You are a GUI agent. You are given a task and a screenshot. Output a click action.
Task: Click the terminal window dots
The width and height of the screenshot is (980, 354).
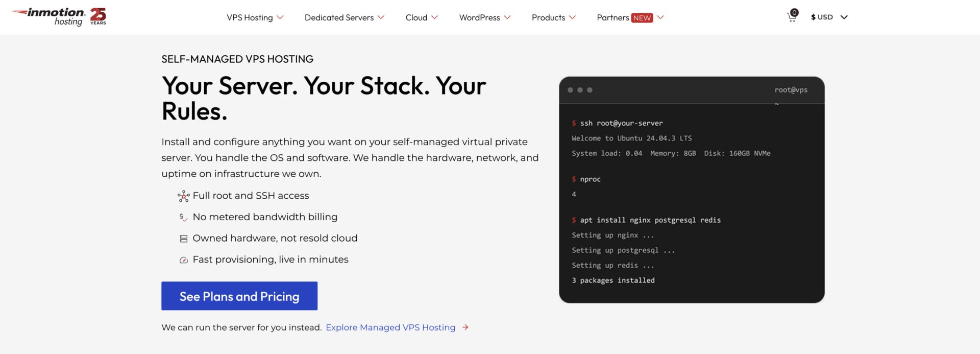click(x=580, y=90)
